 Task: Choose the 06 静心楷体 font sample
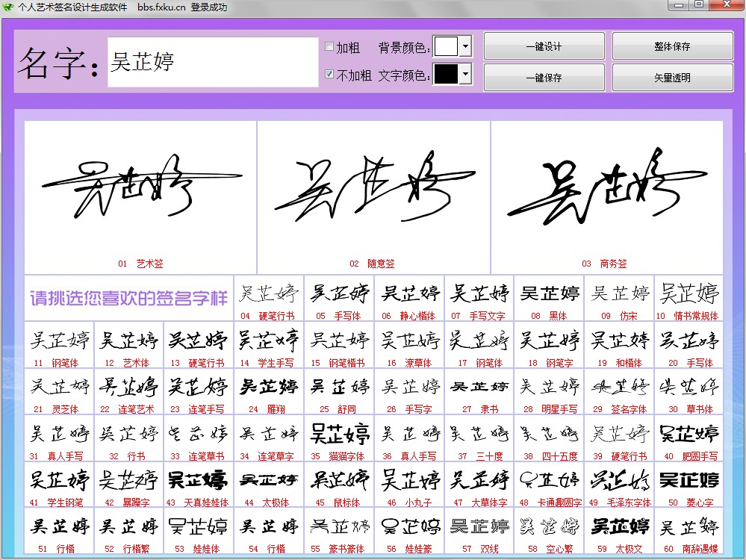[409, 298]
